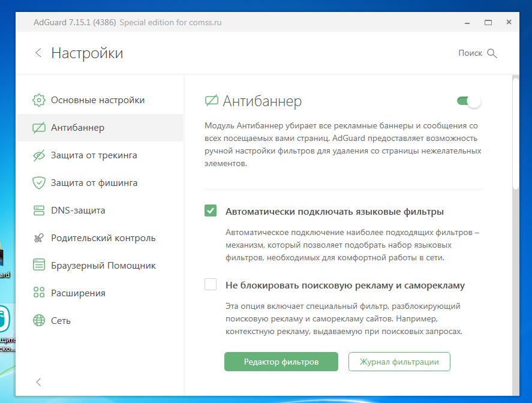Click the Не блокировать поисковую рекламу label
532x403 pixels.
(x=345, y=285)
